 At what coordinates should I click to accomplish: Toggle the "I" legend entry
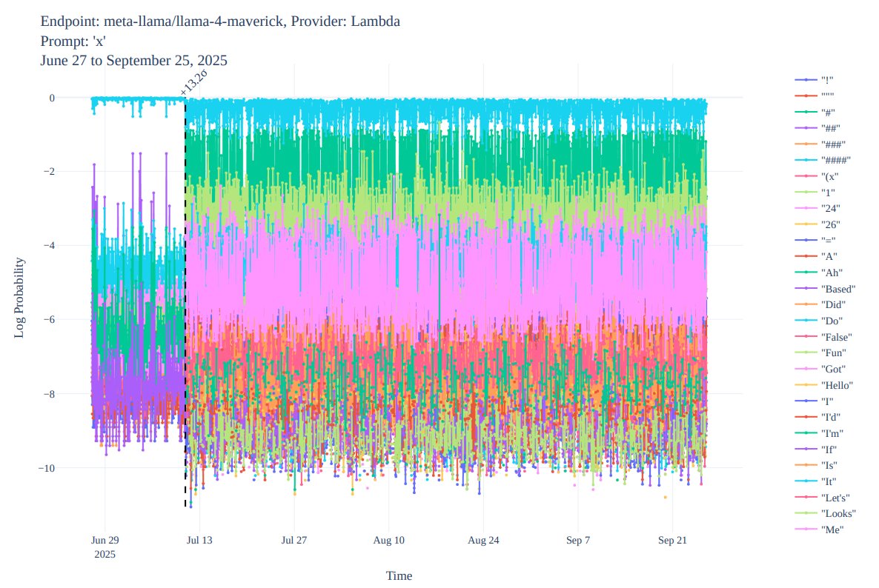[814, 401]
